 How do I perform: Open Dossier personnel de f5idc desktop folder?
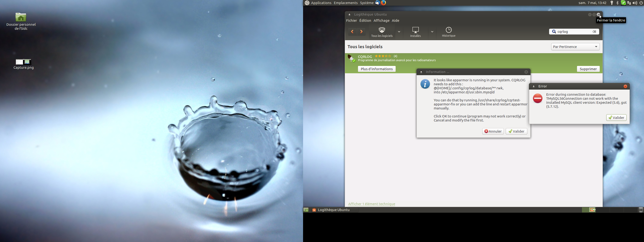[x=21, y=22]
